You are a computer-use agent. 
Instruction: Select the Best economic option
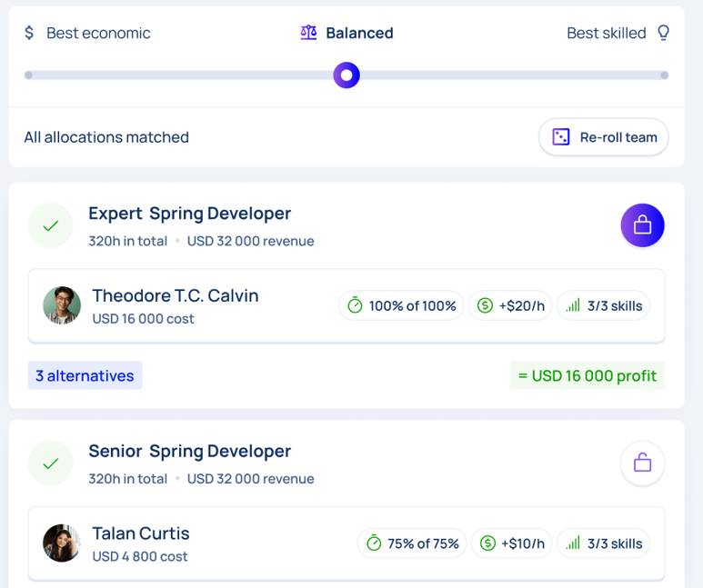click(98, 33)
